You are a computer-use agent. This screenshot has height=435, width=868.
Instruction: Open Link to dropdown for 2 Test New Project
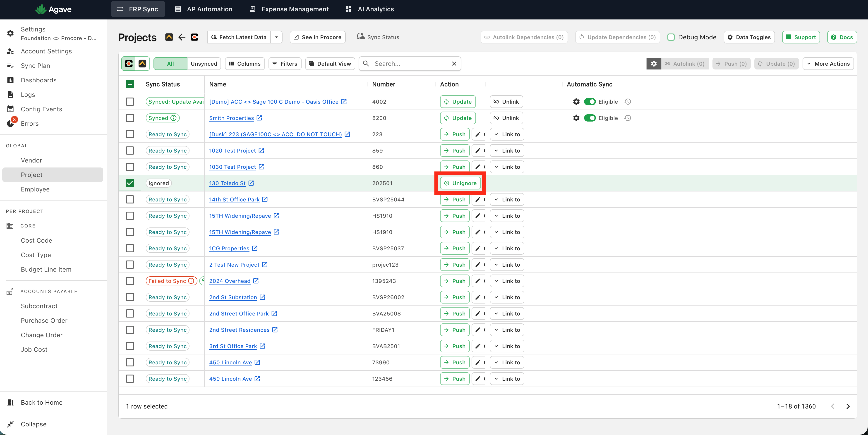(507, 265)
